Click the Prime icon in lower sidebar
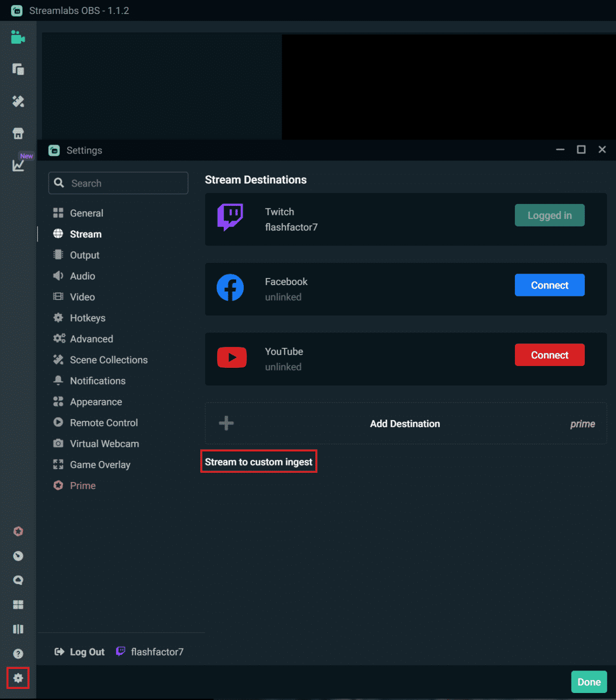 tap(18, 531)
